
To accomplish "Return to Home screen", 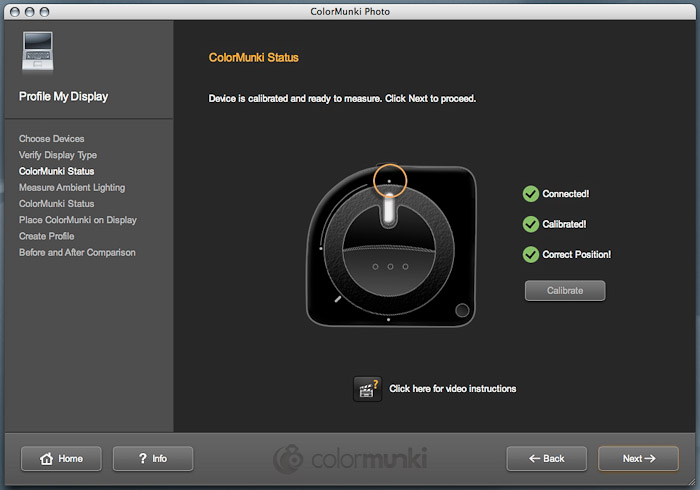I will (x=61, y=459).
